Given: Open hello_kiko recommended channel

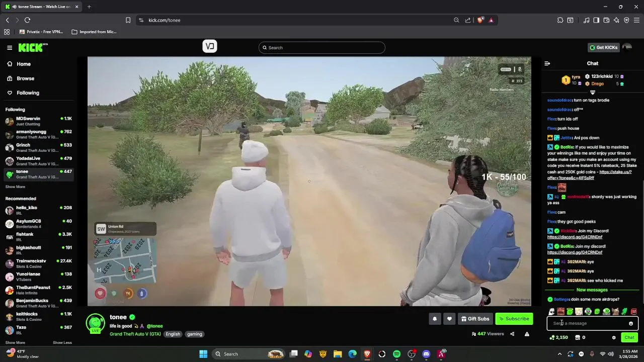Looking at the screenshot, I should (x=39, y=210).
